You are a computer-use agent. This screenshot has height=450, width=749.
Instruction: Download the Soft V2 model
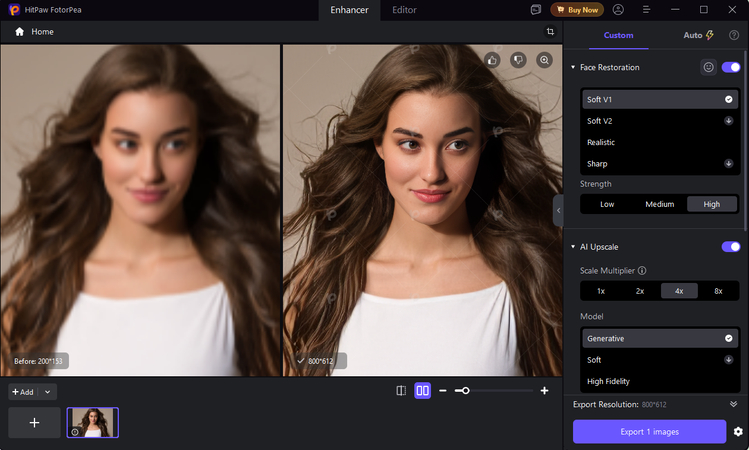point(728,121)
